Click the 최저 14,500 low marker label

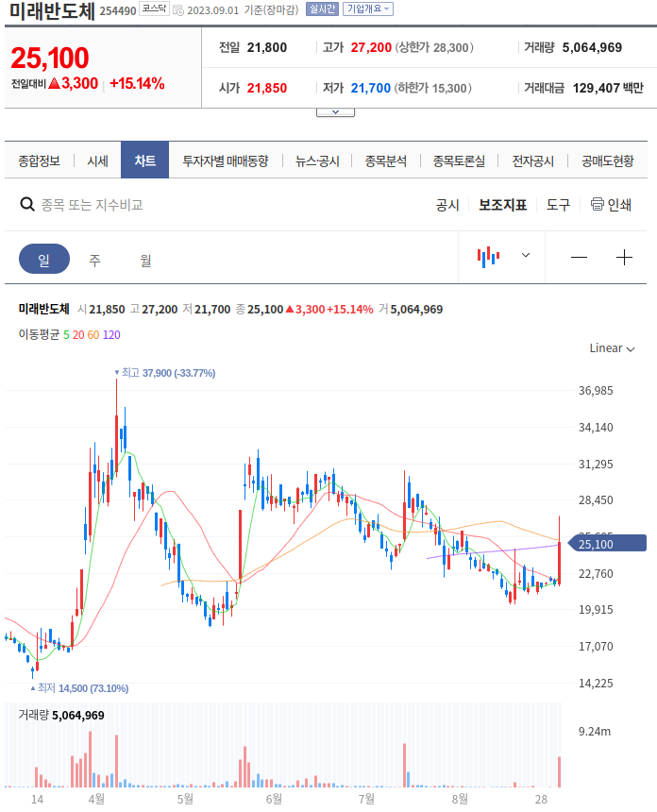(79, 688)
